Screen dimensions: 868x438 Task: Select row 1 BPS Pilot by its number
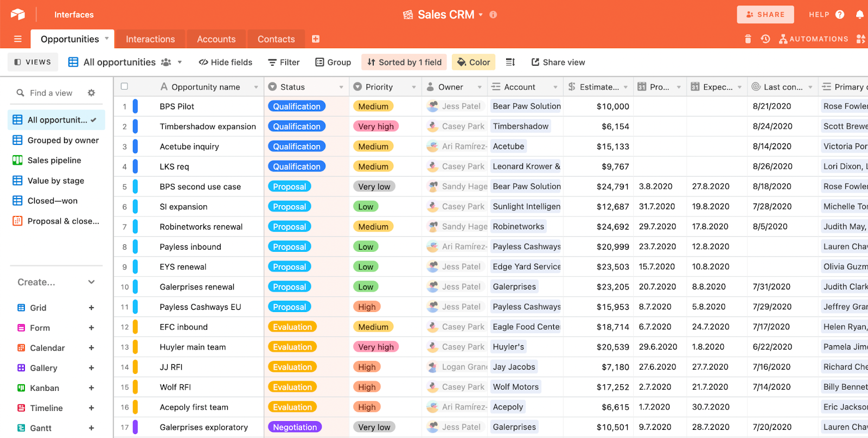pyautogui.click(x=124, y=107)
